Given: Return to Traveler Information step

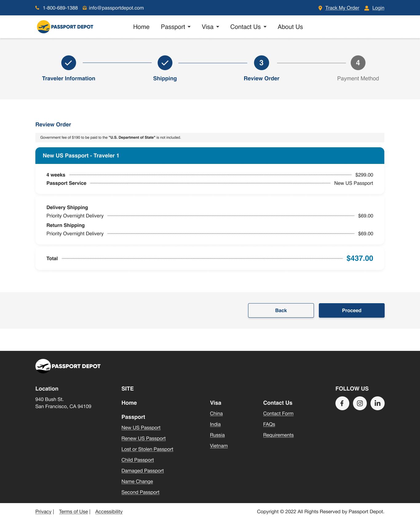Looking at the screenshot, I should (x=69, y=63).
